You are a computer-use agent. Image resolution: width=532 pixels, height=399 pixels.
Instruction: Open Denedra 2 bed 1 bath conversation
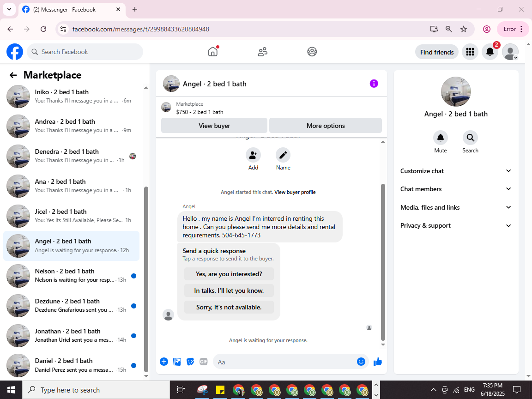(x=71, y=156)
